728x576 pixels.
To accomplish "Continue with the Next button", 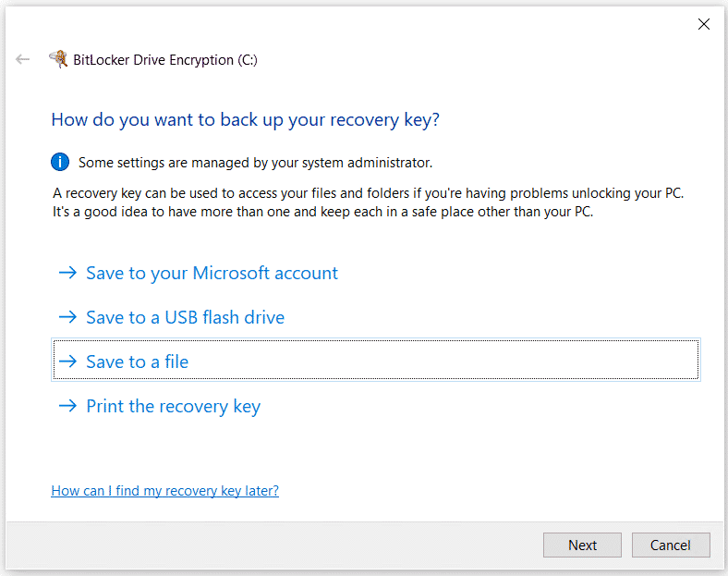I will click(x=582, y=545).
